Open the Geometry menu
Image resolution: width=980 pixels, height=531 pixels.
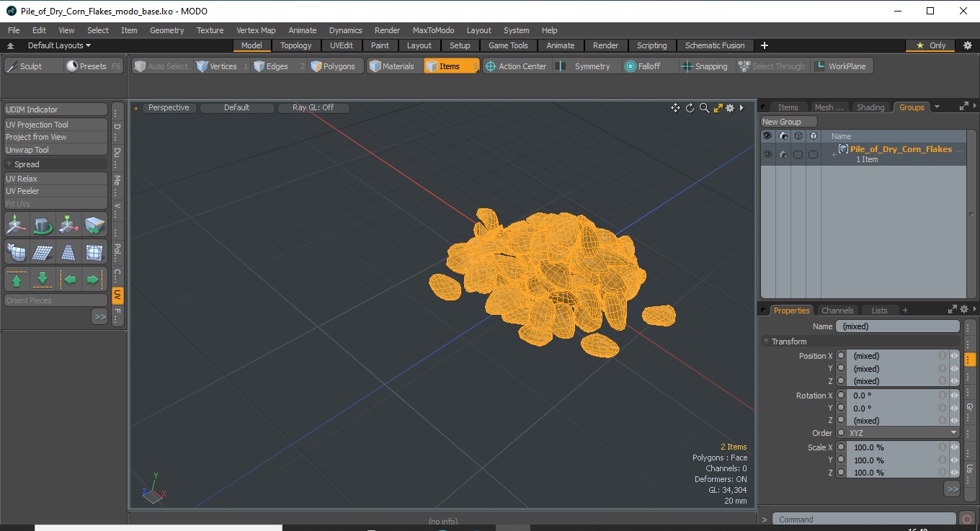pos(166,30)
